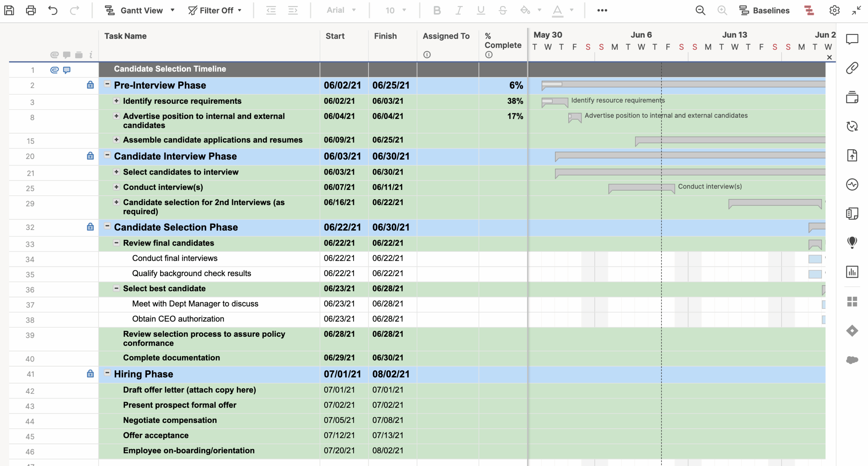Click the Print icon
The height and width of the screenshot is (466, 868).
31,10
